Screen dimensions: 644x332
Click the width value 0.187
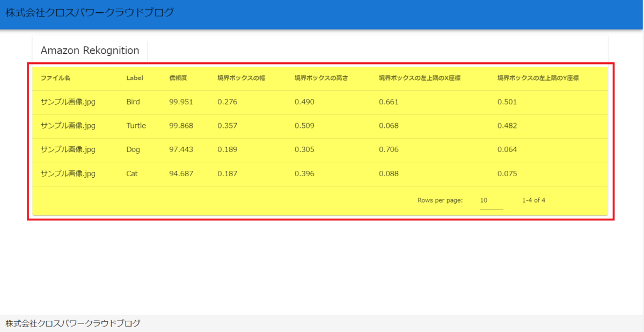227,174
